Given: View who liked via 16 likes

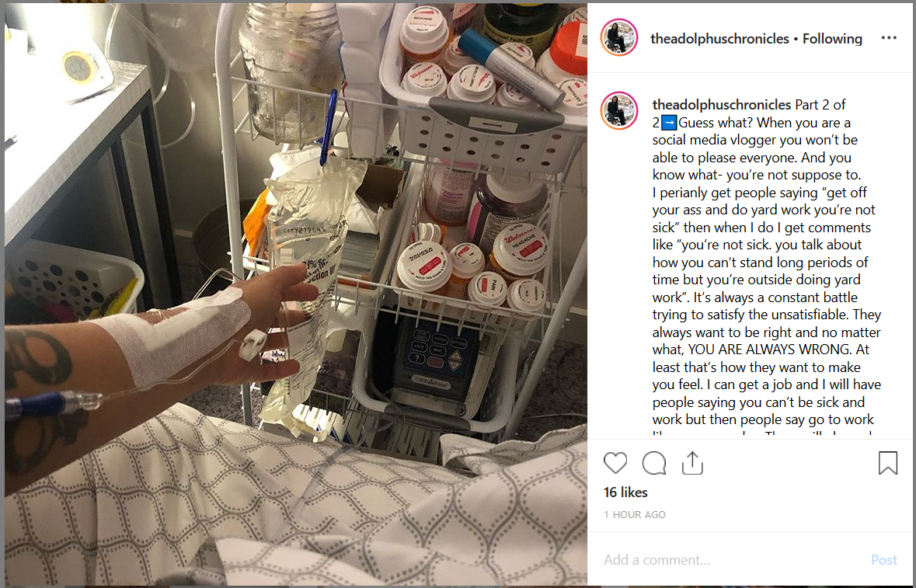Looking at the screenshot, I should [625, 492].
